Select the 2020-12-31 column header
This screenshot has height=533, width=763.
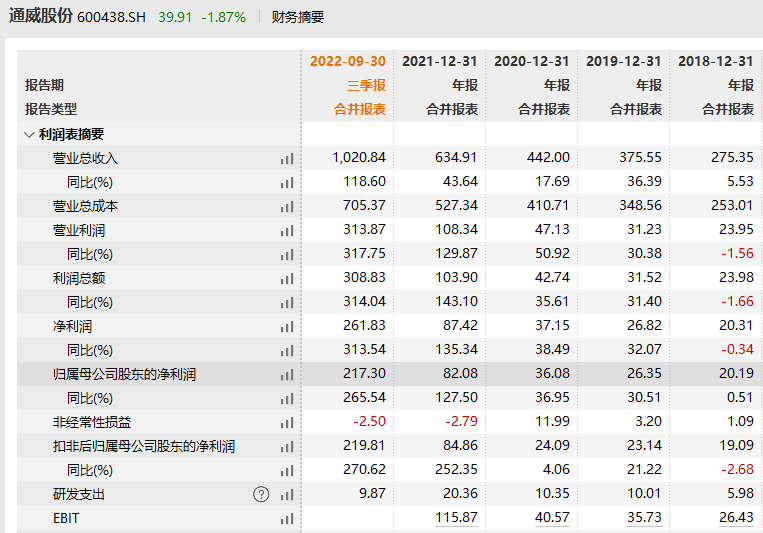(x=531, y=61)
